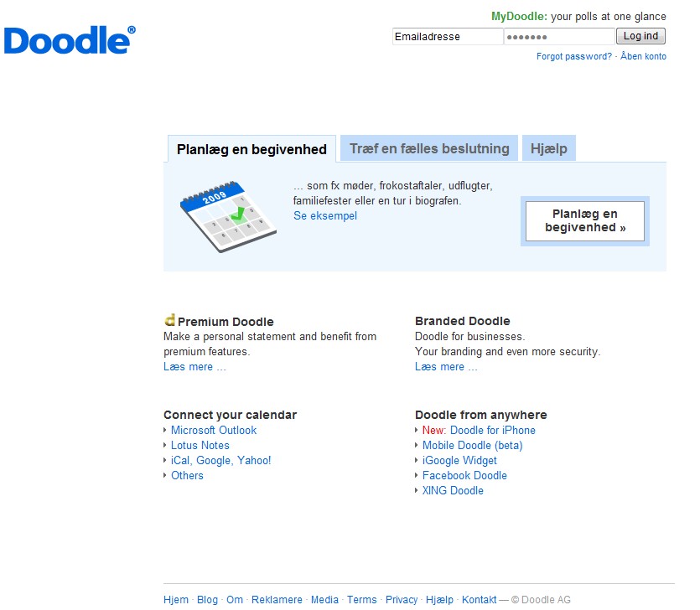This screenshot has height=610, width=700.
Task: Click into the password field
Action: tap(559, 37)
